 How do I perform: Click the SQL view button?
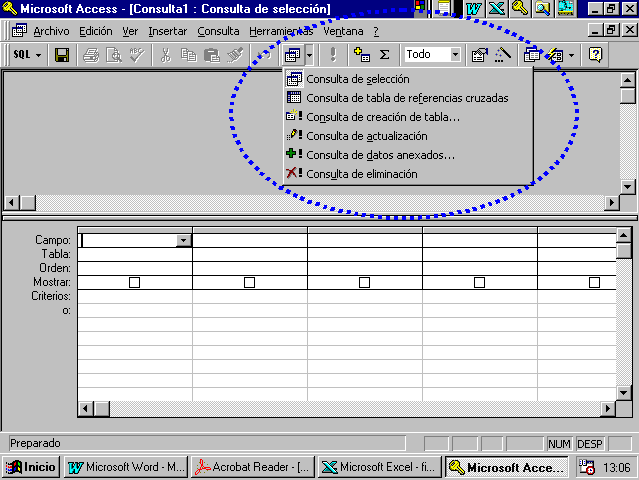click(22, 55)
